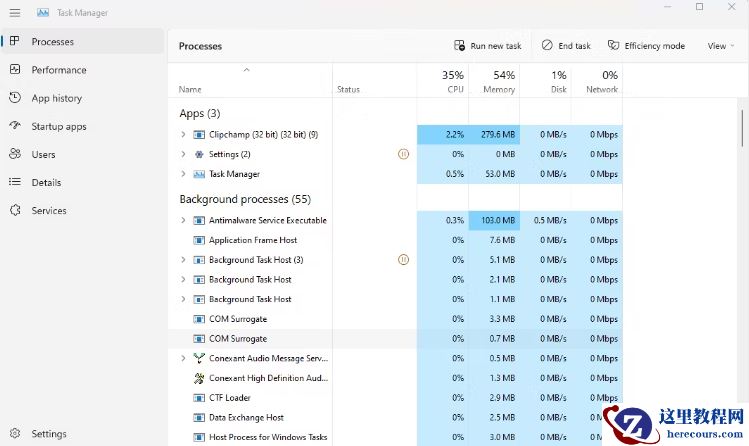Image resolution: width=749 pixels, height=446 pixels.
Task: Switch to the Details tab
Action: coord(82,182)
